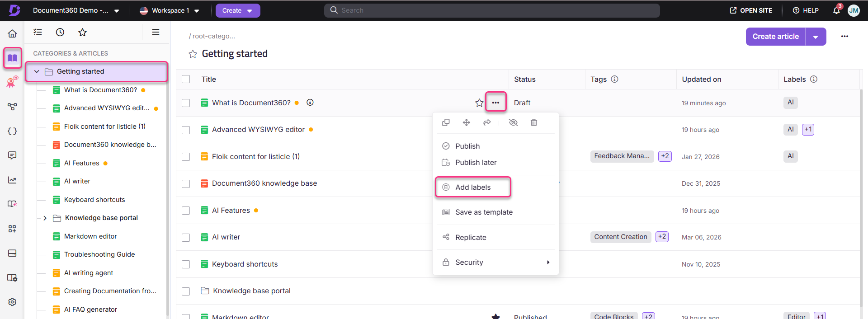Click the Move icon in context menu

(467, 122)
